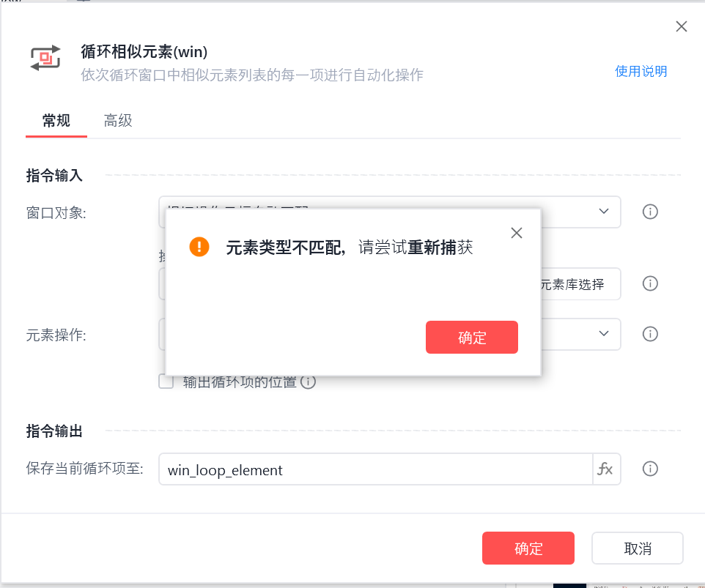Click info icon next to 输出循环项的位置
Image resolution: width=705 pixels, height=588 pixels.
(x=308, y=382)
